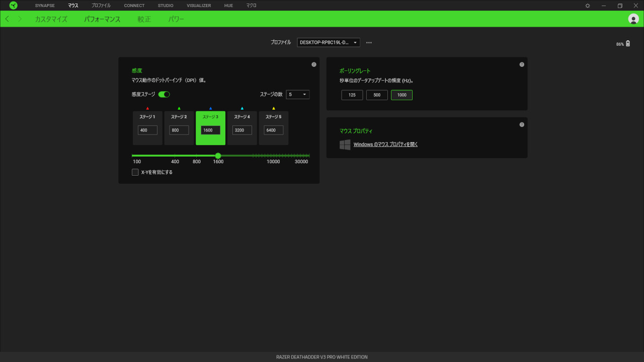Click the 10000 slider scale label
The width and height of the screenshot is (644, 362).
click(273, 162)
